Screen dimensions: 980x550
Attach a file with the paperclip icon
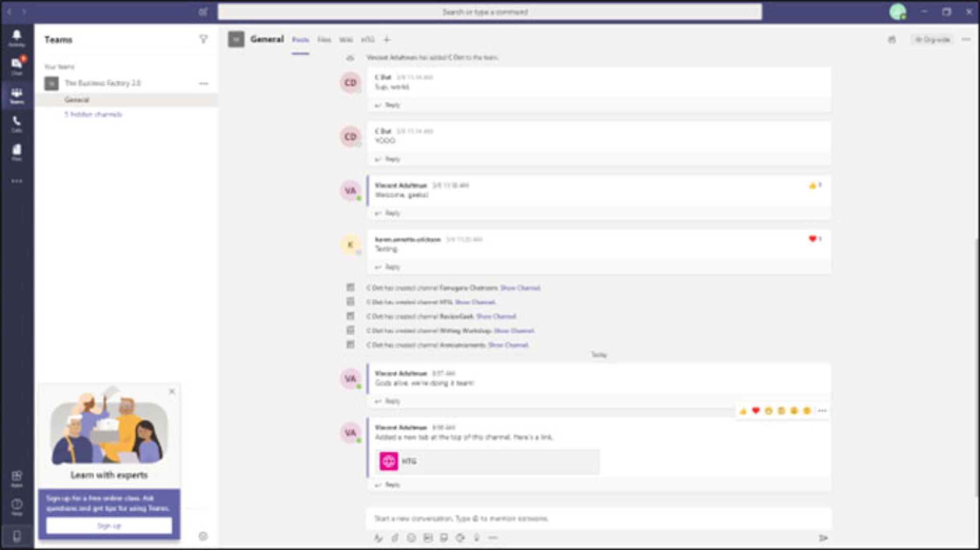(x=395, y=538)
